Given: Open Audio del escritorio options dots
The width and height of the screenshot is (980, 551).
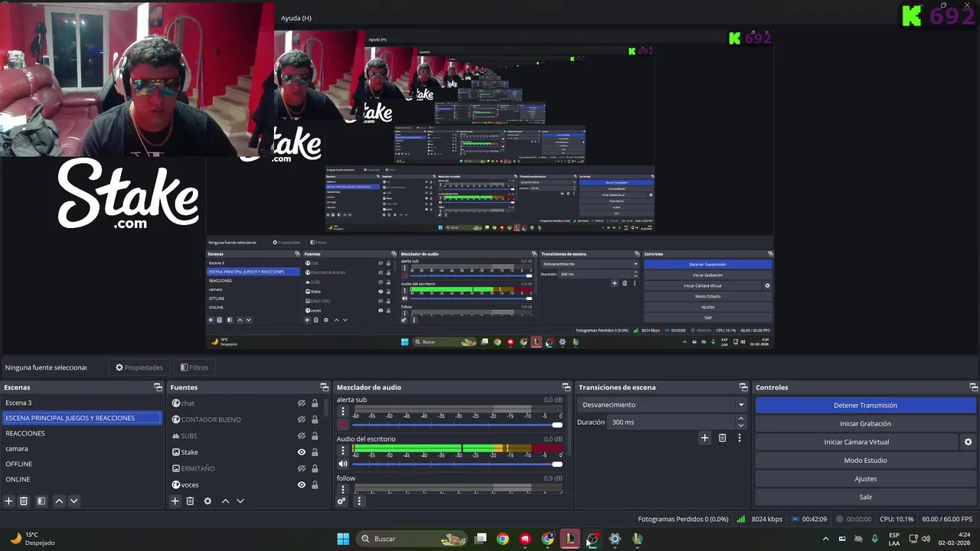Looking at the screenshot, I should coord(343,451).
